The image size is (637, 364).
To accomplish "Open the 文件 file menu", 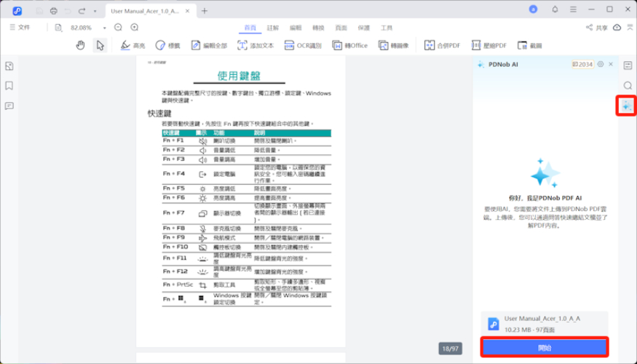I will (x=20, y=27).
